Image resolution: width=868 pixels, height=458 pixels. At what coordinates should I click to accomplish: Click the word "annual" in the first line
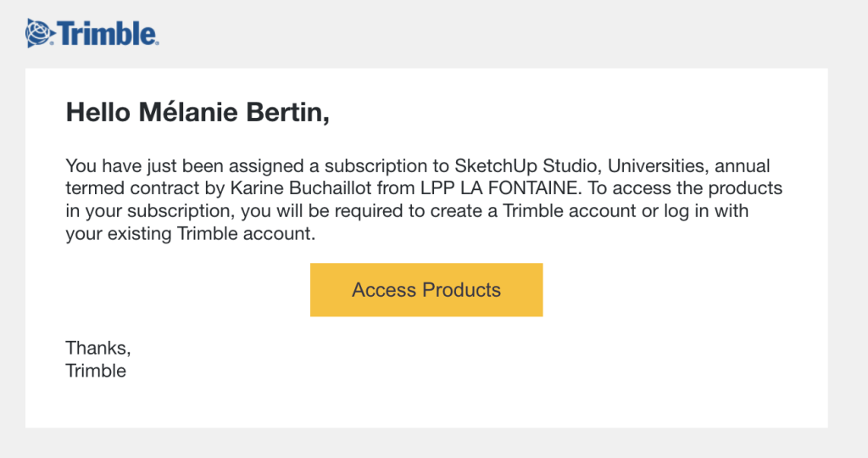(743, 165)
